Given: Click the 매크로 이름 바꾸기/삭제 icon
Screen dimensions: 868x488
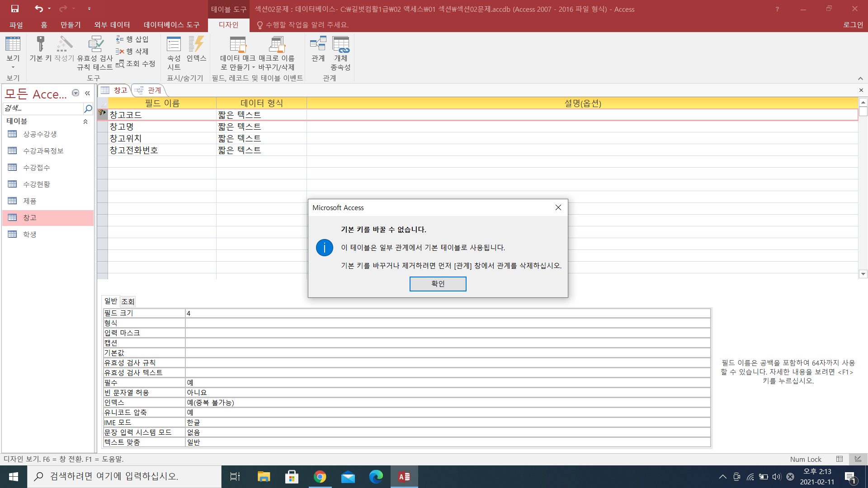Looking at the screenshot, I should point(276,45).
